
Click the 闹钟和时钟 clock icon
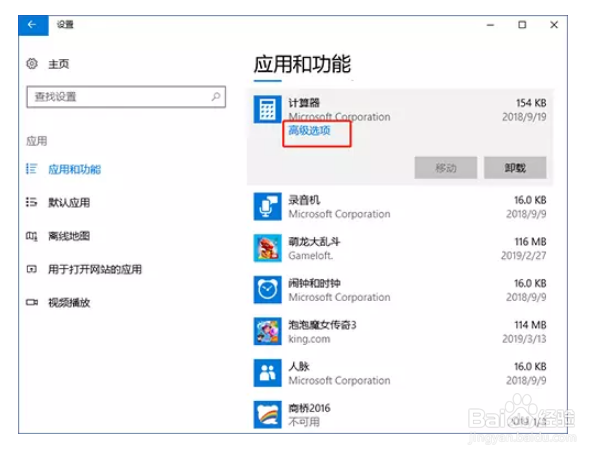268,290
